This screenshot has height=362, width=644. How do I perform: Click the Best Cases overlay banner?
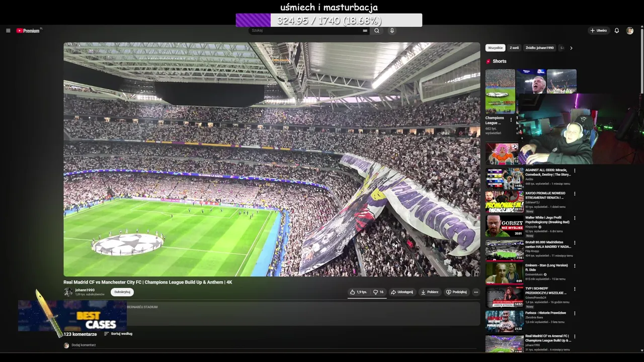72,316
